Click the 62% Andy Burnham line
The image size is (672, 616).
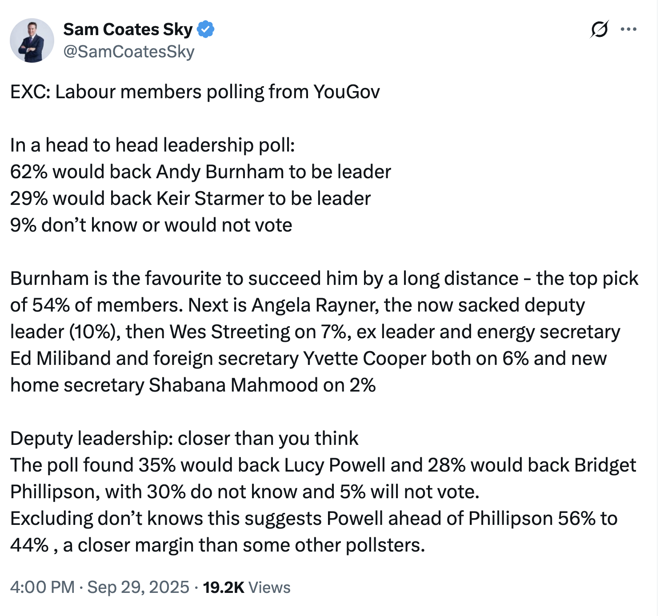tap(200, 172)
